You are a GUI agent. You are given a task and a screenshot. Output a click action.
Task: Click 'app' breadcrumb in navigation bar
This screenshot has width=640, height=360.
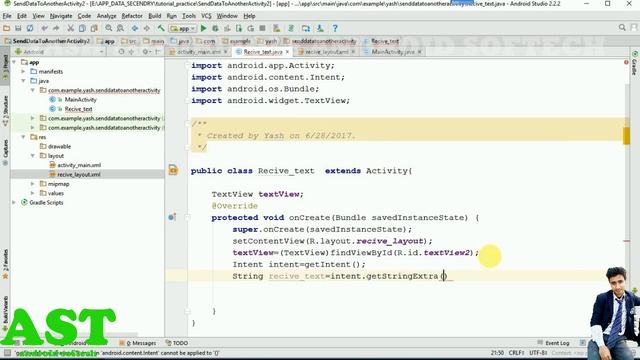(106, 41)
